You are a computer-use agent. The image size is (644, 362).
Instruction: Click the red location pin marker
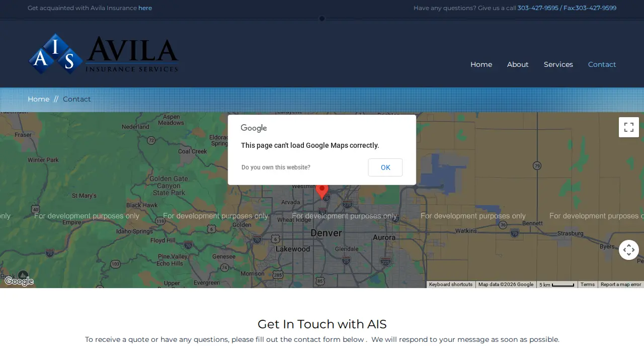[x=322, y=192]
